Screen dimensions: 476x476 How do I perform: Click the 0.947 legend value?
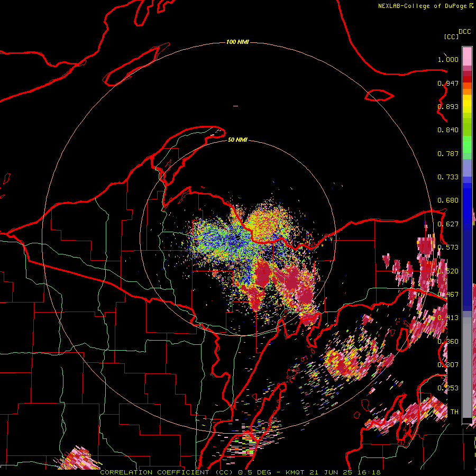tap(448, 83)
